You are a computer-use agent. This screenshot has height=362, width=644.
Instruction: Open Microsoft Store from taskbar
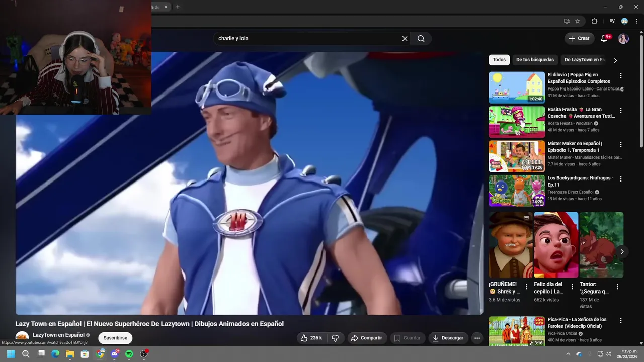(85, 354)
